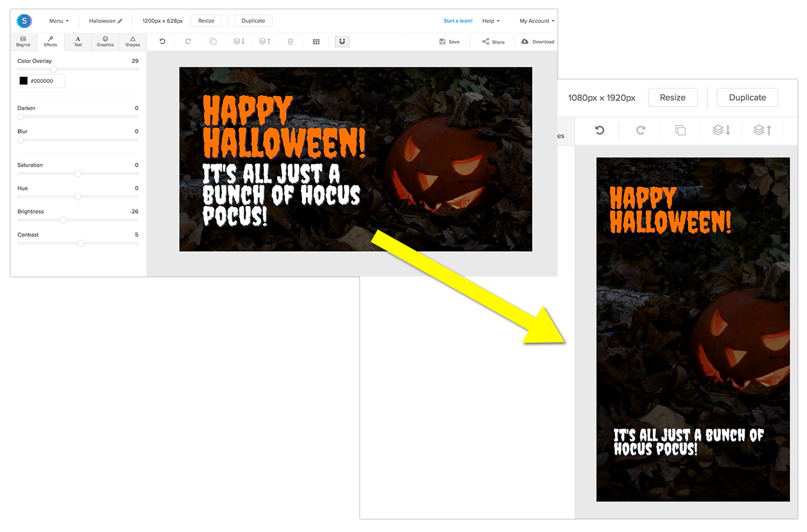Send layer backward in main toolbar
Screen dimensions: 807x532
(x=239, y=42)
